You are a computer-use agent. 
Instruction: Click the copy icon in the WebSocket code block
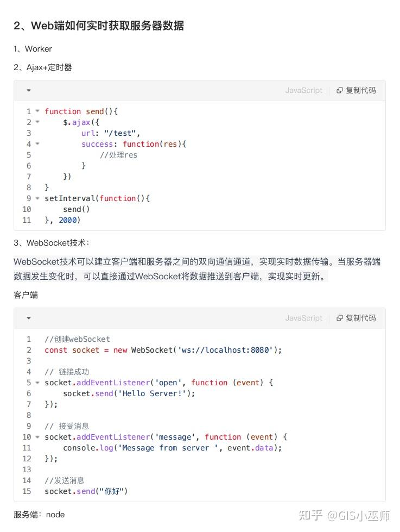[340, 318]
